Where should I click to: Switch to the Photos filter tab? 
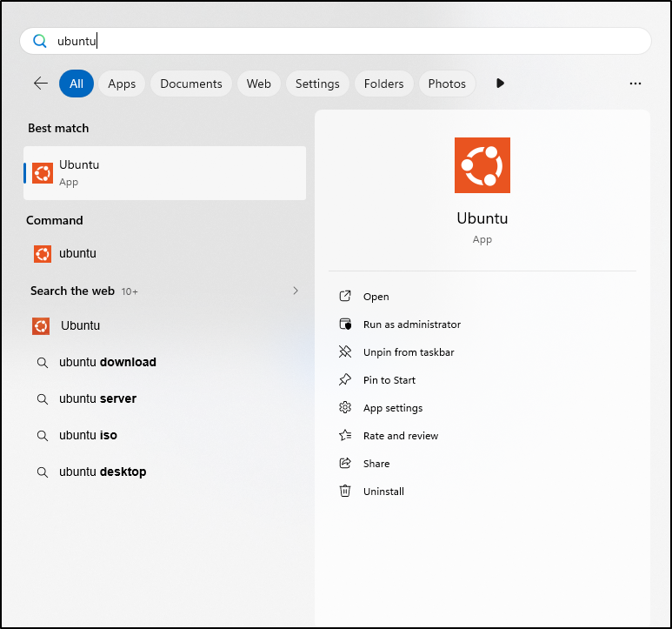[447, 84]
